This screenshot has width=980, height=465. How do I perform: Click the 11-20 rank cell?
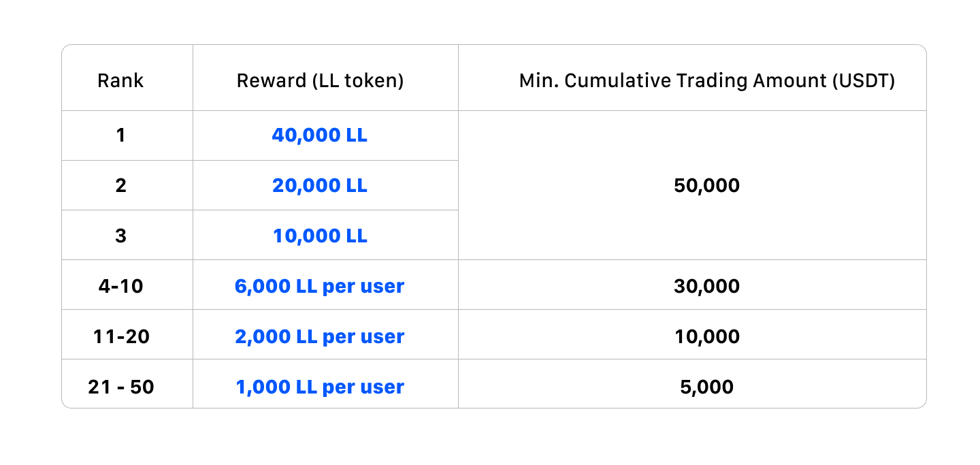(120, 336)
